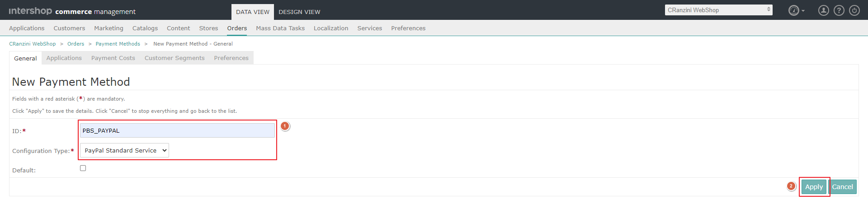This screenshot has width=868, height=199.
Task: Select the Payment Costs tab
Action: tap(113, 58)
